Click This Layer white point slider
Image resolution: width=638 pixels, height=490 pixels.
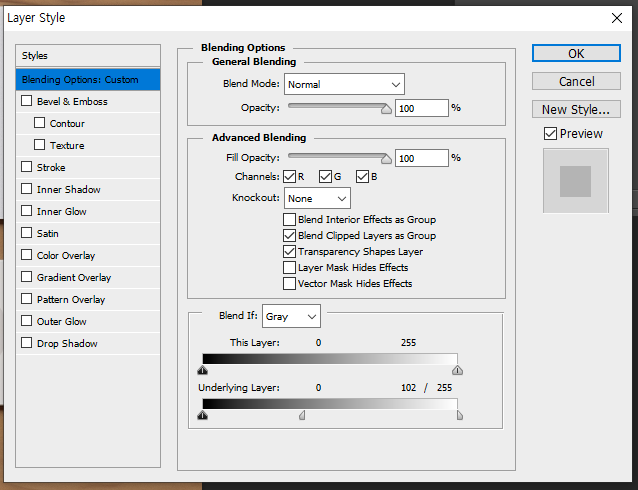[457, 370]
